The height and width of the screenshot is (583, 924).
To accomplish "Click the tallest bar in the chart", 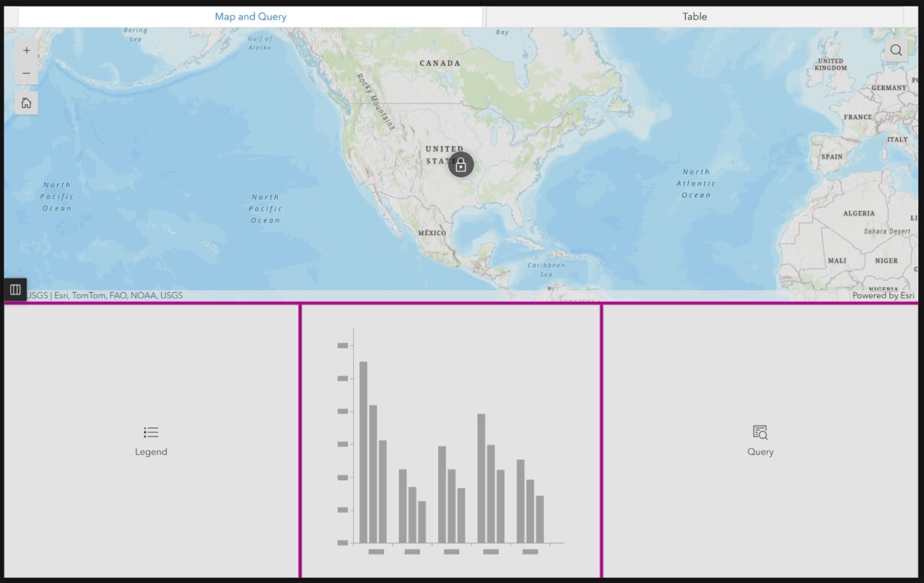I will (363, 452).
